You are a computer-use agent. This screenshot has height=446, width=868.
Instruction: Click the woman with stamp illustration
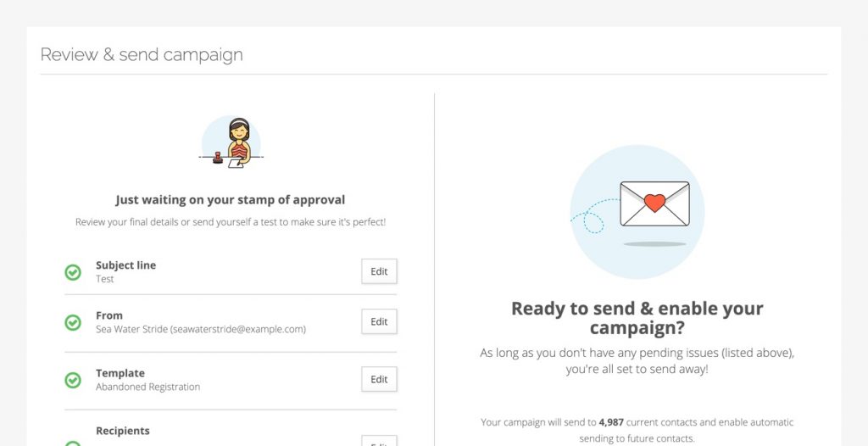point(231,143)
